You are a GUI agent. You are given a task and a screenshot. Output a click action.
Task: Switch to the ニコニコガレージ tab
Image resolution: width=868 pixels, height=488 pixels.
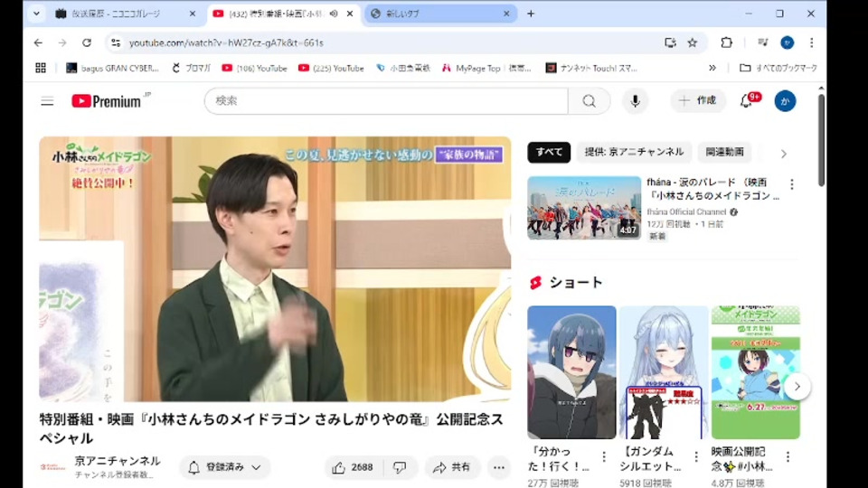pyautogui.click(x=118, y=14)
